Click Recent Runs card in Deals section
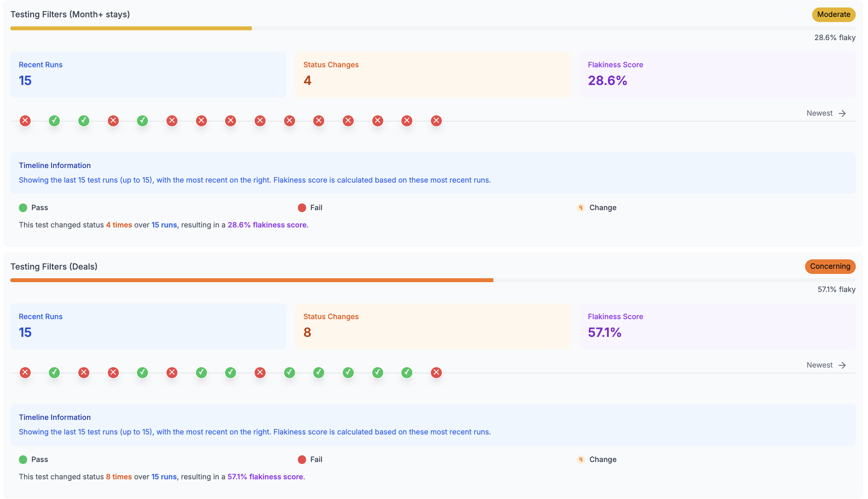This screenshot has width=868, height=499. (x=148, y=326)
